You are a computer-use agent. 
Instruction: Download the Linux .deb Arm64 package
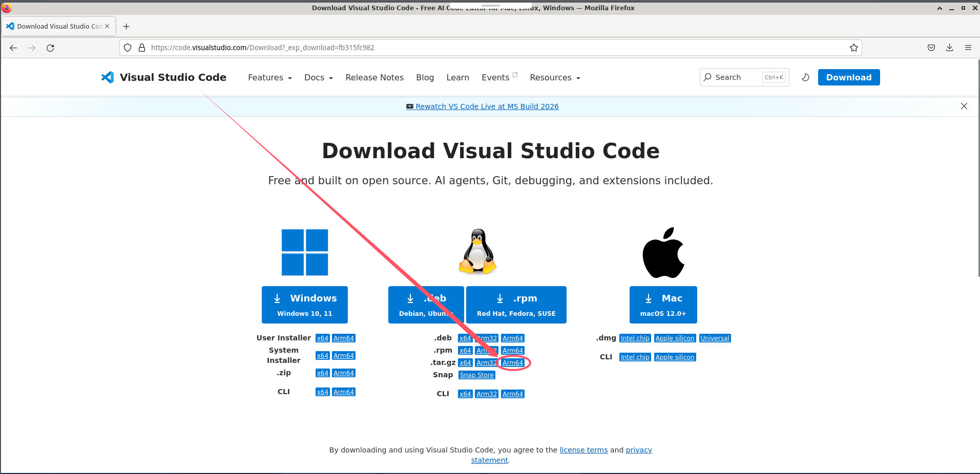tap(513, 338)
